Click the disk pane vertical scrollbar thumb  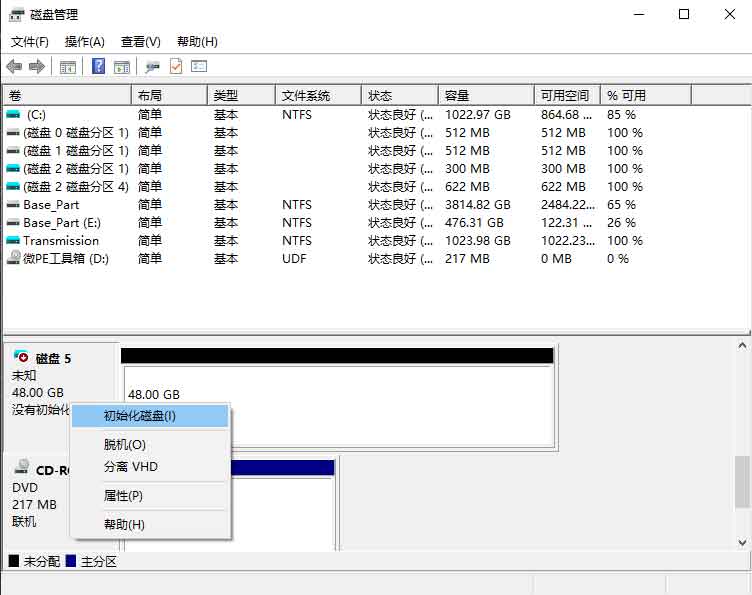(x=742, y=481)
